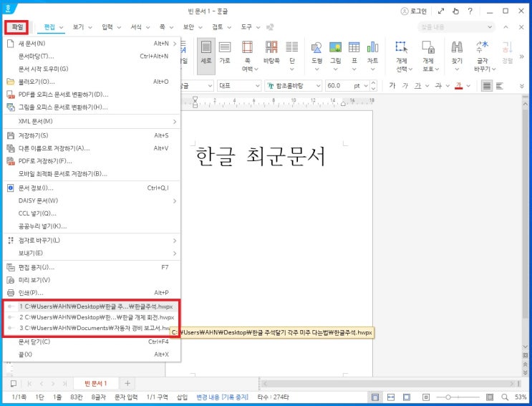The height and width of the screenshot is (406, 532).
Task: Click the 글자 바꾸기 character convert icon
Action: pos(482,47)
